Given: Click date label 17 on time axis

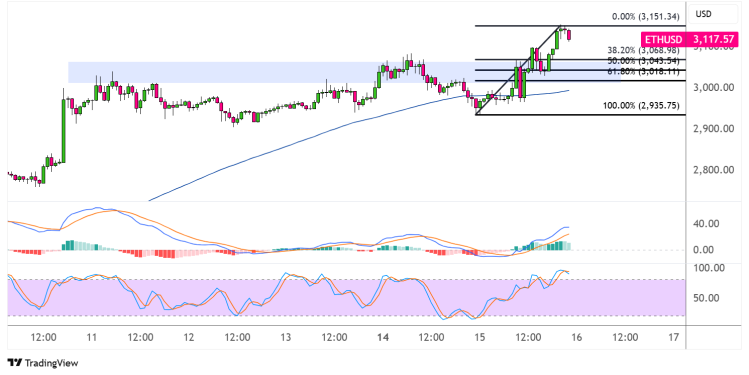Looking at the screenshot, I should tap(674, 337).
